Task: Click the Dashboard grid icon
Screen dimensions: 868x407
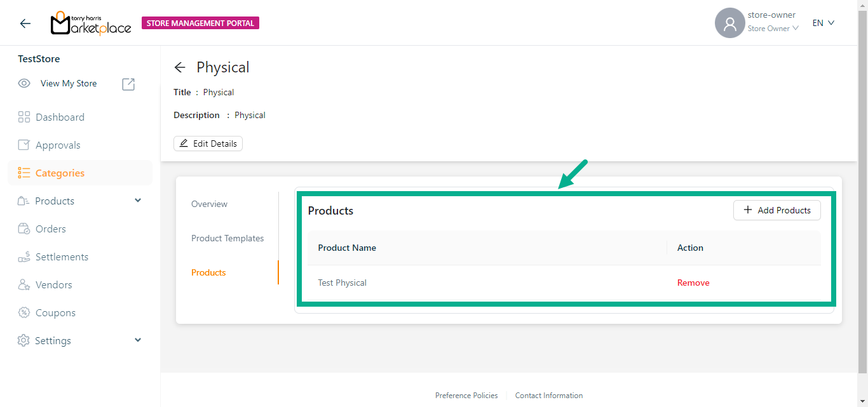Action: (x=24, y=117)
